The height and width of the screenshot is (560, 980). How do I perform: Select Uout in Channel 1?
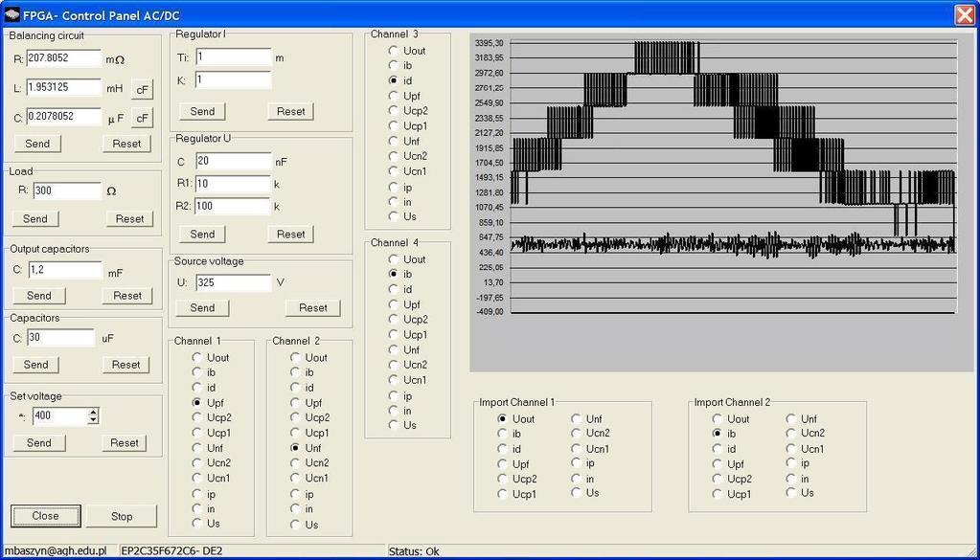pos(211,357)
